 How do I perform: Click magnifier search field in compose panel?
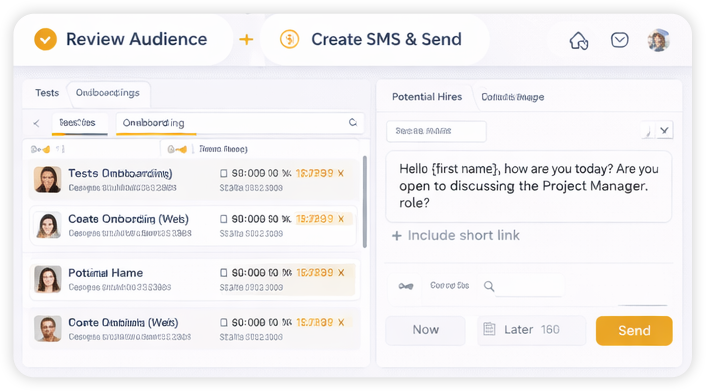tap(521, 286)
